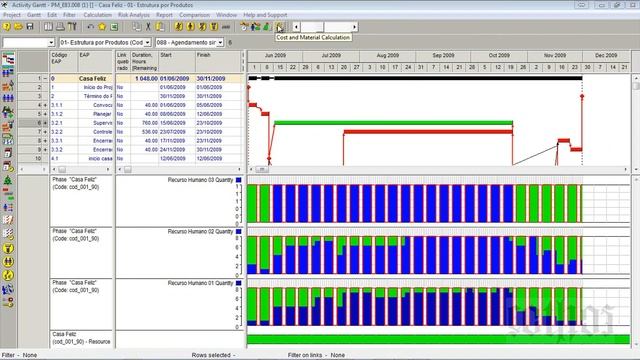Click the toolbar scroll-right arrow button
The width and height of the screenshot is (640, 360).
point(354,27)
